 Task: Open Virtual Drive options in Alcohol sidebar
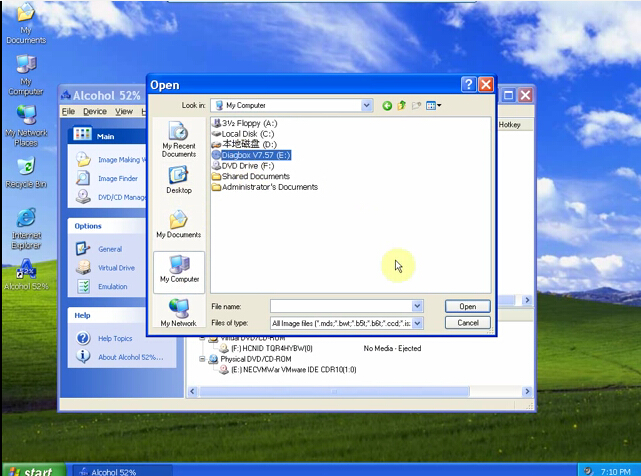click(105, 267)
